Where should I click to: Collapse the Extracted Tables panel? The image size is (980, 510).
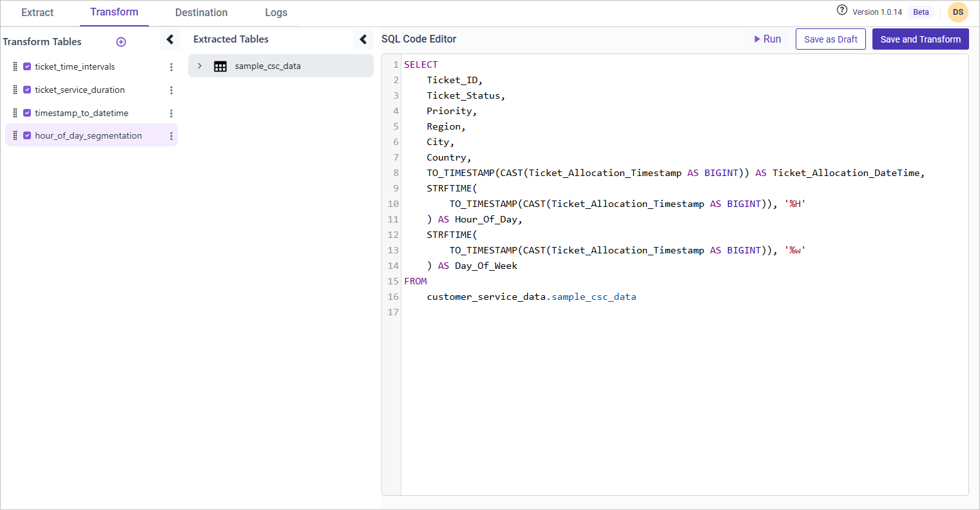(x=363, y=40)
